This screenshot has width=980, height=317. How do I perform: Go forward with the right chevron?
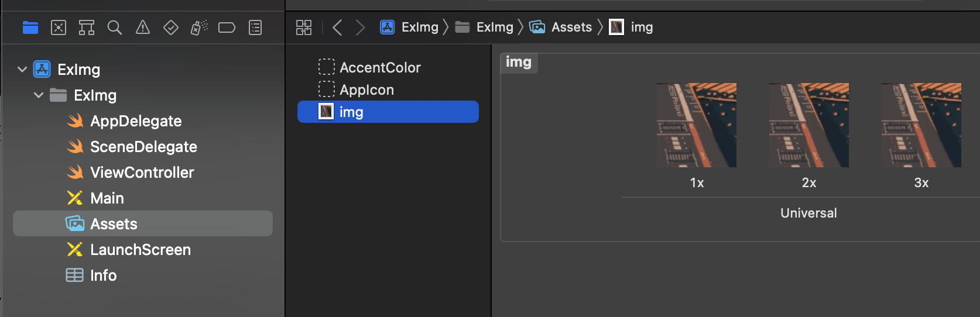pos(360,27)
